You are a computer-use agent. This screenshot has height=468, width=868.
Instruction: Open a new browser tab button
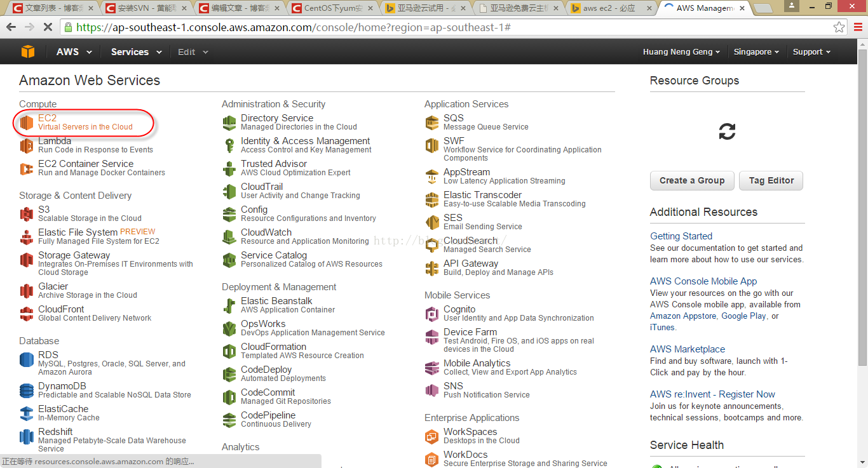click(763, 8)
